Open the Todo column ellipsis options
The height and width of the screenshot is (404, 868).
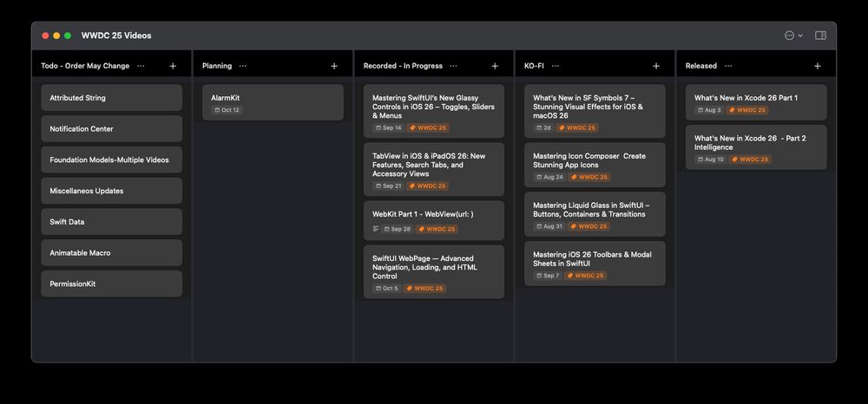(141, 66)
